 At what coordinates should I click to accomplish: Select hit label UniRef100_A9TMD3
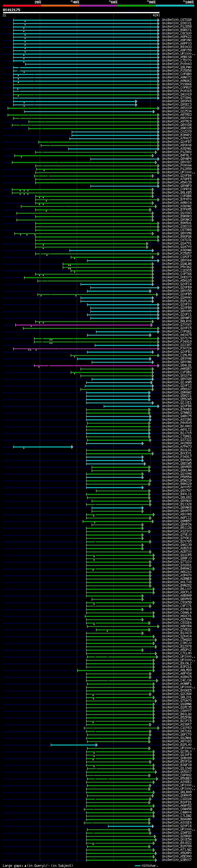177,115
